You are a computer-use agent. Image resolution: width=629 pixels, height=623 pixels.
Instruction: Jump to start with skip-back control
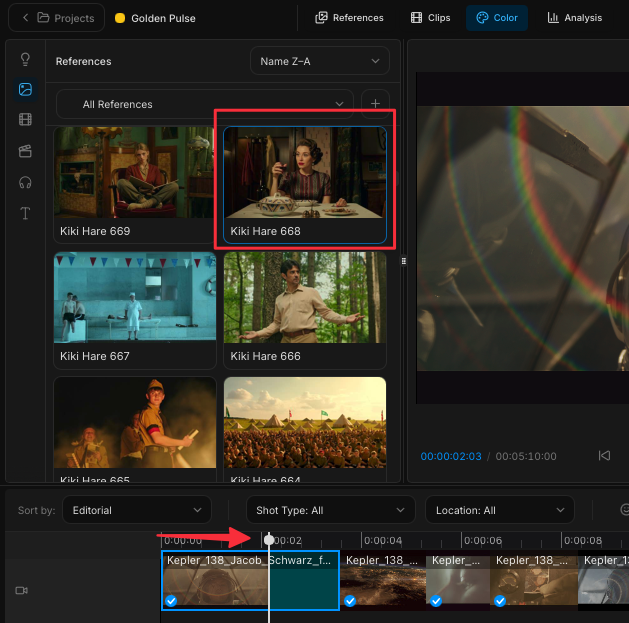(604, 456)
